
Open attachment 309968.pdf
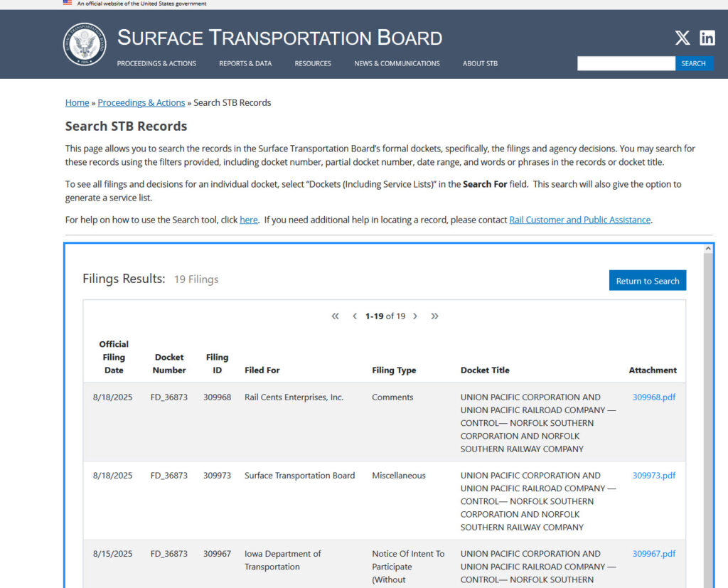tap(653, 397)
